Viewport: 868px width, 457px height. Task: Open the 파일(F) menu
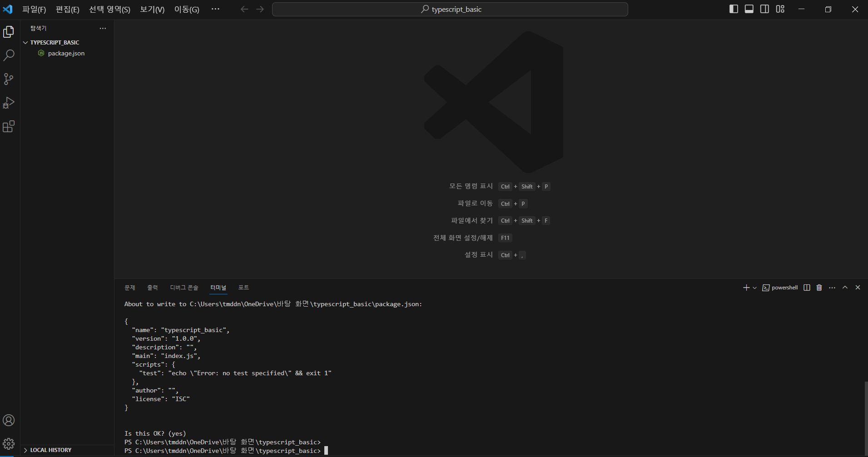[x=34, y=9]
